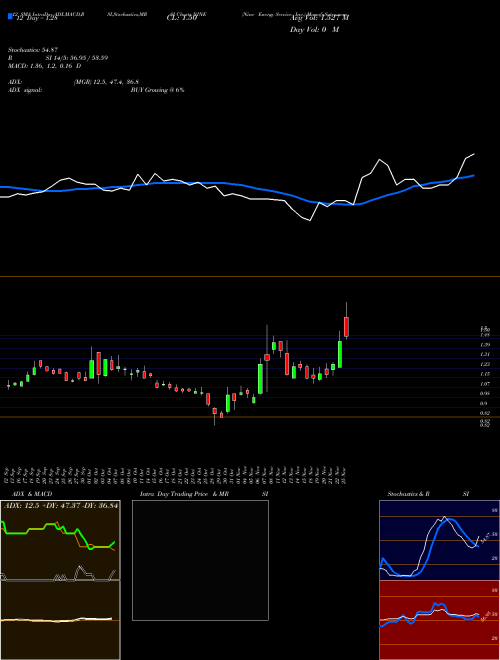Open the empty Intra Day Trading Price chart
Viewport: 500px width, 660px height.
200,560
